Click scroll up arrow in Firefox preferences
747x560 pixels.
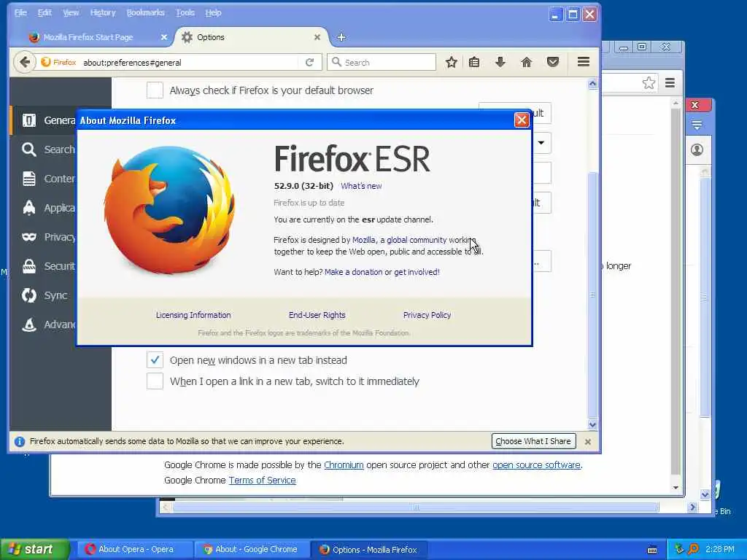tap(592, 84)
